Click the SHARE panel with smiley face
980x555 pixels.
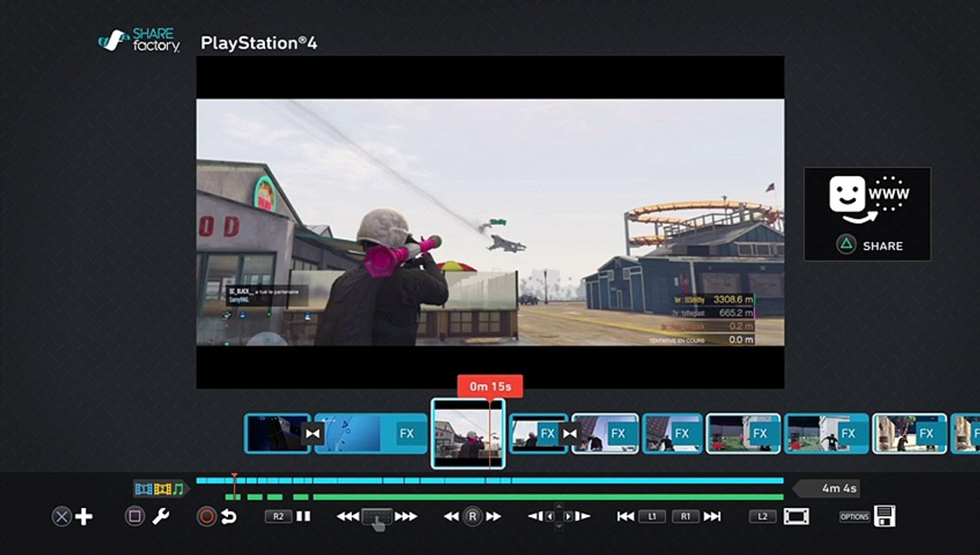[868, 214]
